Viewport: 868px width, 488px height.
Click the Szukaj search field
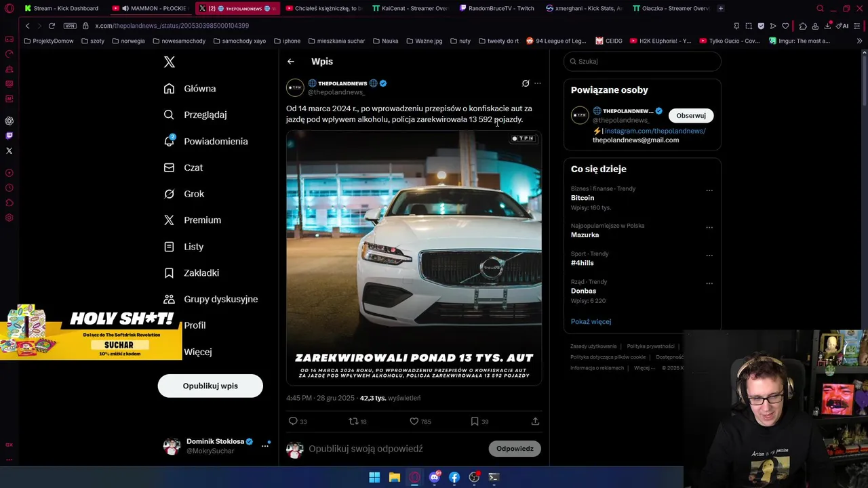point(642,61)
